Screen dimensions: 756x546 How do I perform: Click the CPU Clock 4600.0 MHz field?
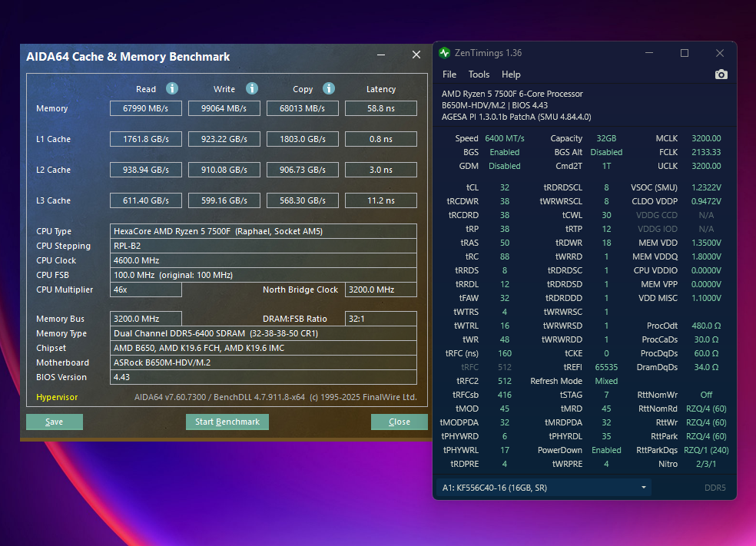tap(264, 260)
